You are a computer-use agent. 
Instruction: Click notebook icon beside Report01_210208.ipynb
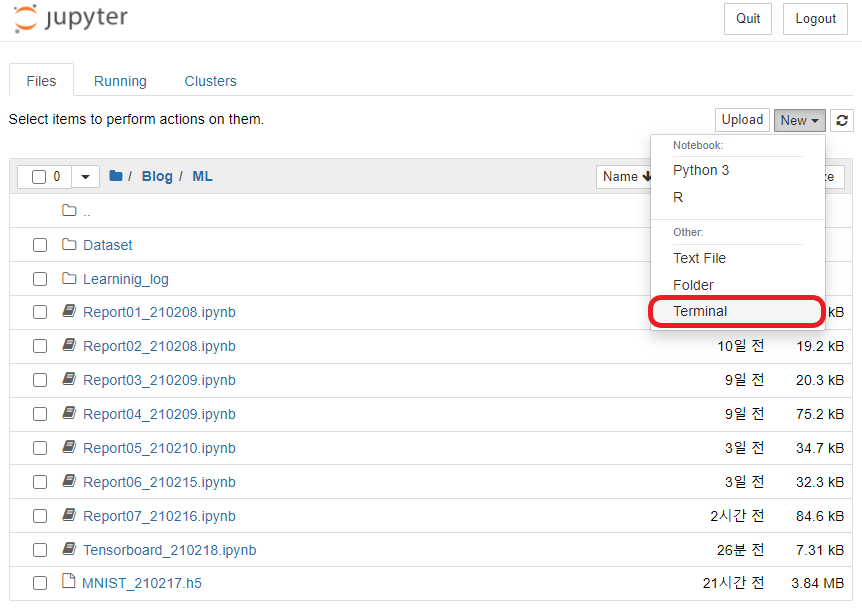pos(69,312)
